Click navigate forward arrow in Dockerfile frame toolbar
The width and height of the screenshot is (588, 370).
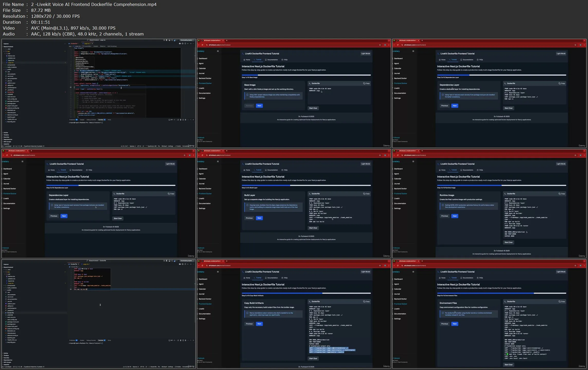coord(191,264)
